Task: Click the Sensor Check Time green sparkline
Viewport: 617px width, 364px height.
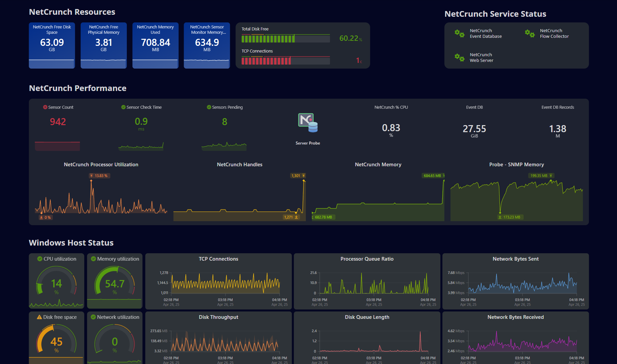Action: click(141, 147)
